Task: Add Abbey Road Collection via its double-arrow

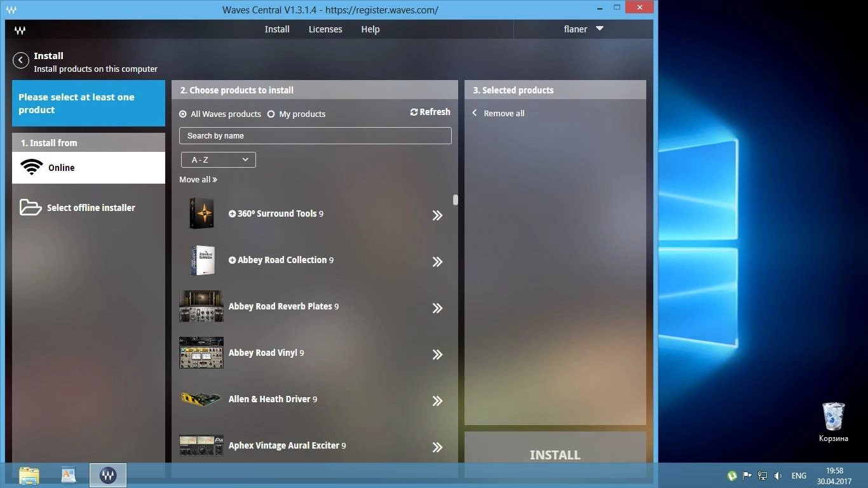Action: (437, 262)
